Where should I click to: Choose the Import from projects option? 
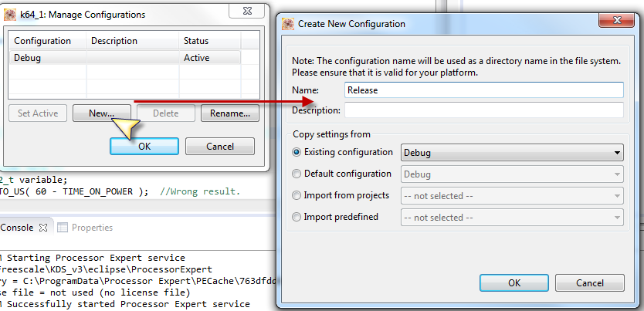pyautogui.click(x=297, y=196)
